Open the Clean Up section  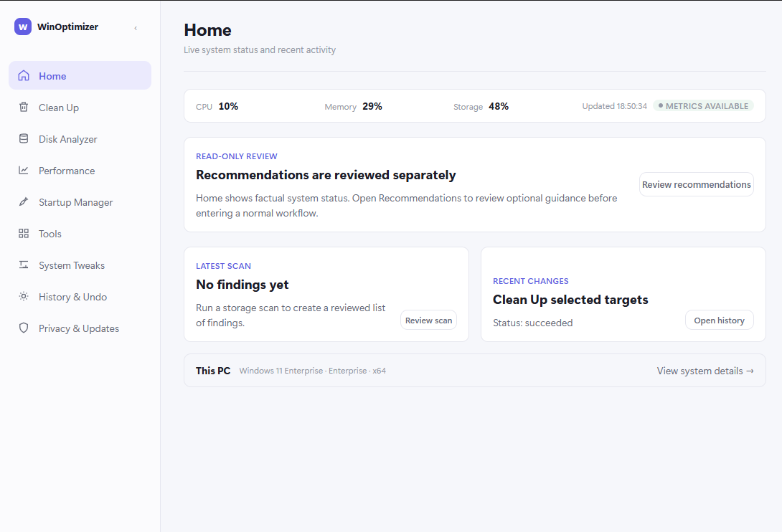(x=80, y=108)
